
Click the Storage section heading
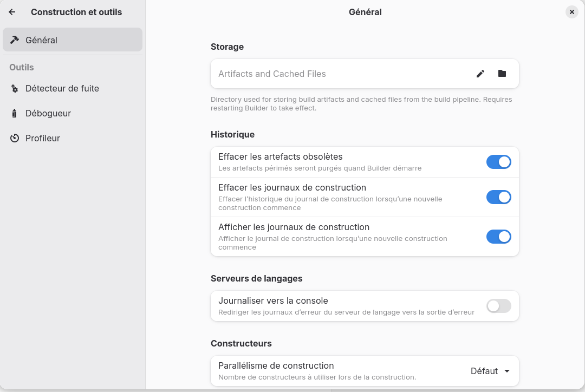pyautogui.click(x=227, y=47)
